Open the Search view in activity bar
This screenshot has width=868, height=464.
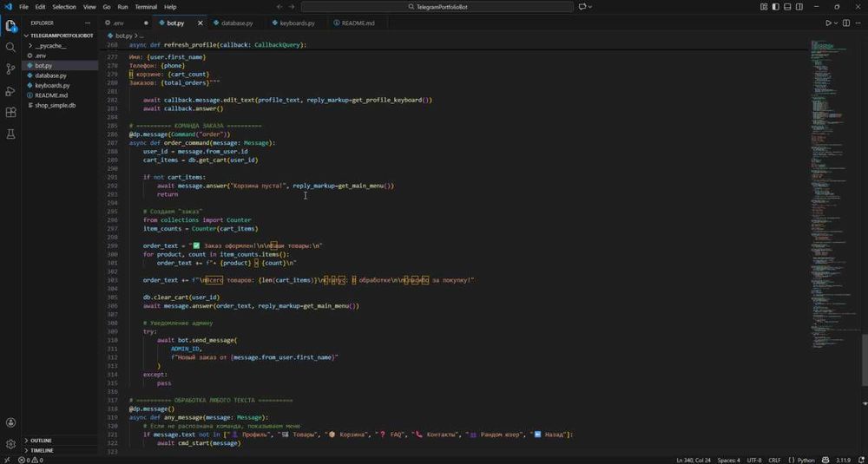(10, 47)
